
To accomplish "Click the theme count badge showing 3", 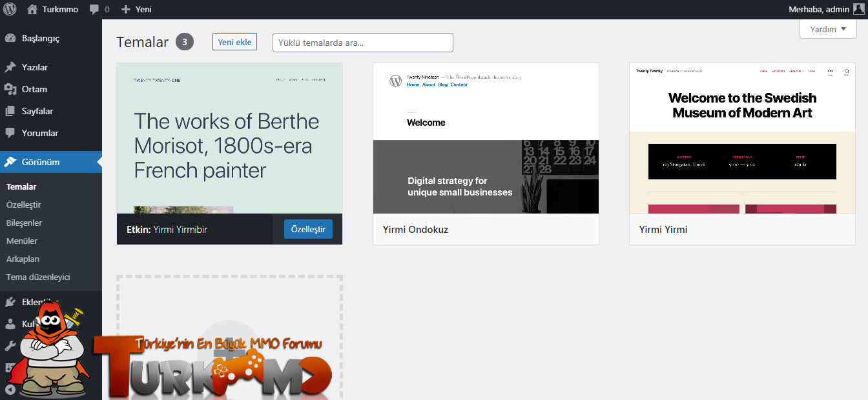I will click(x=185, y=42).
